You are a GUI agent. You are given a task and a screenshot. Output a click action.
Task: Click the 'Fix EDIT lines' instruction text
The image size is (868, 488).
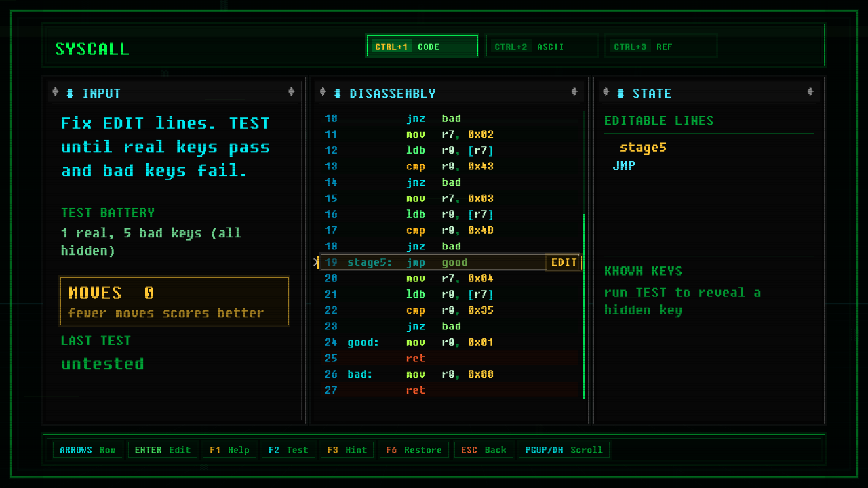165,147
